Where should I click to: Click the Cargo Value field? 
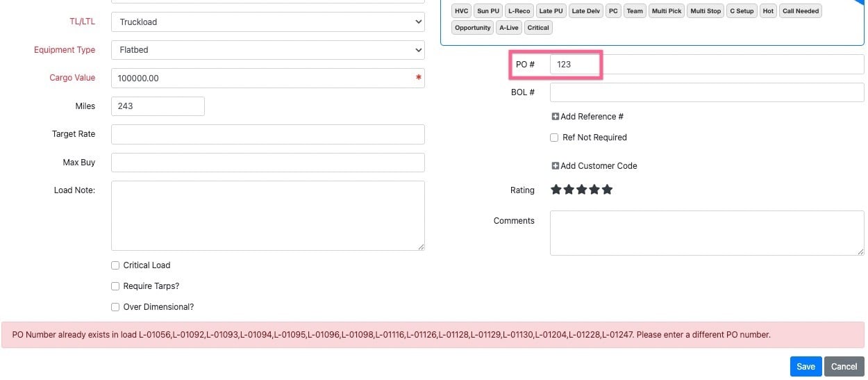click(x=267, y=78)
